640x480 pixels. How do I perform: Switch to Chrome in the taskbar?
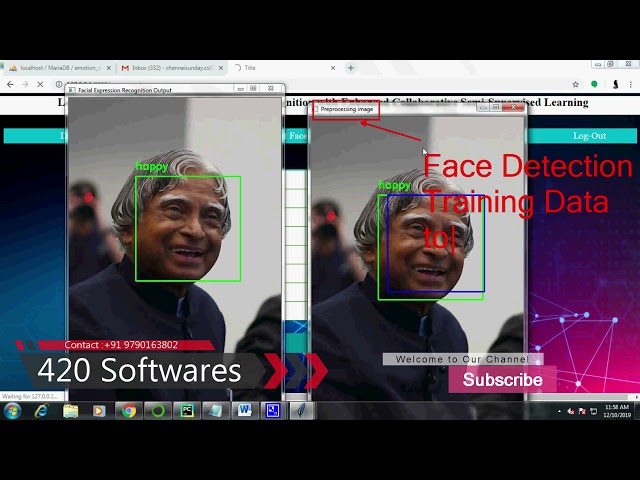pos(128,411)
